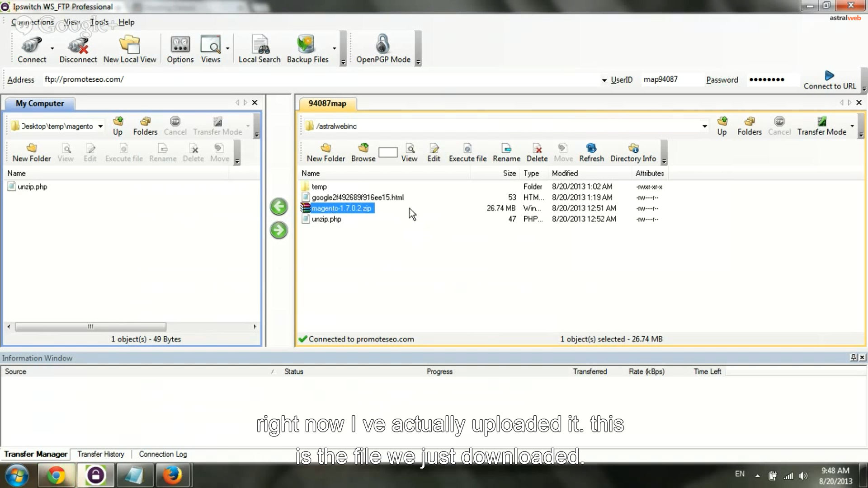
Task: Click Transfer Mode in remote pane
Action: tap(821, 126)
